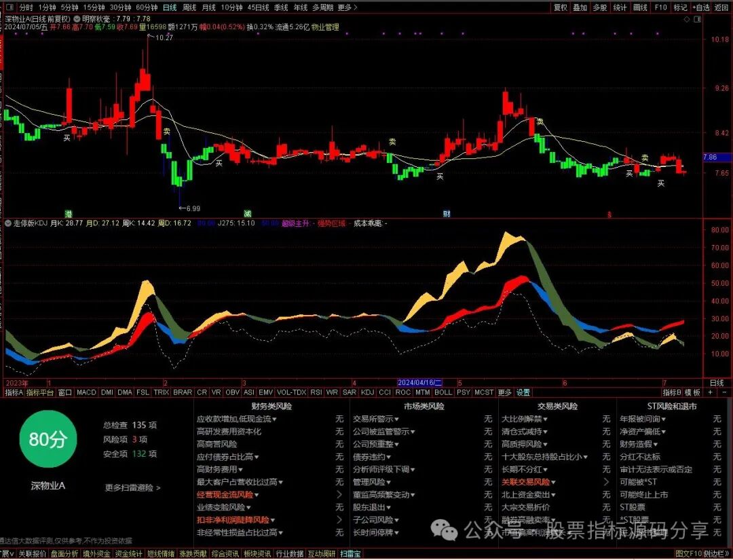
Task: Switch chart to 60分钟 period
Action: pos(147,7)
